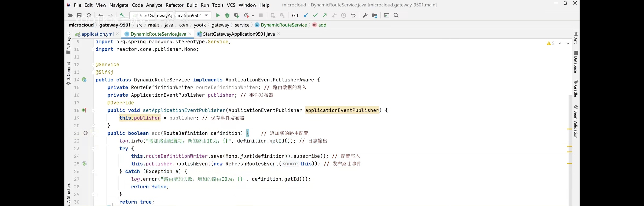Open the Ant tool window
Screen dimensions: 644x206
pyautogui.click(x=576, y=38)
